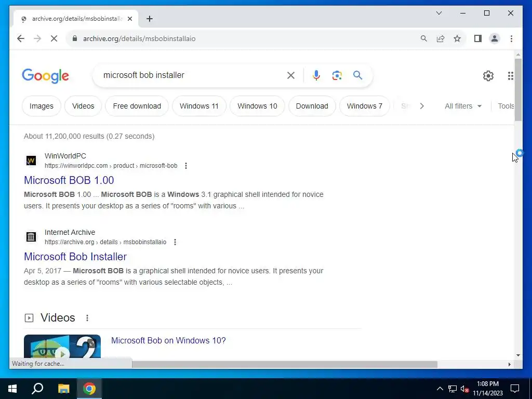Toggle the Chrome side panel
Image resolution: width=532 pixels, height=399 pixels.
478,38
